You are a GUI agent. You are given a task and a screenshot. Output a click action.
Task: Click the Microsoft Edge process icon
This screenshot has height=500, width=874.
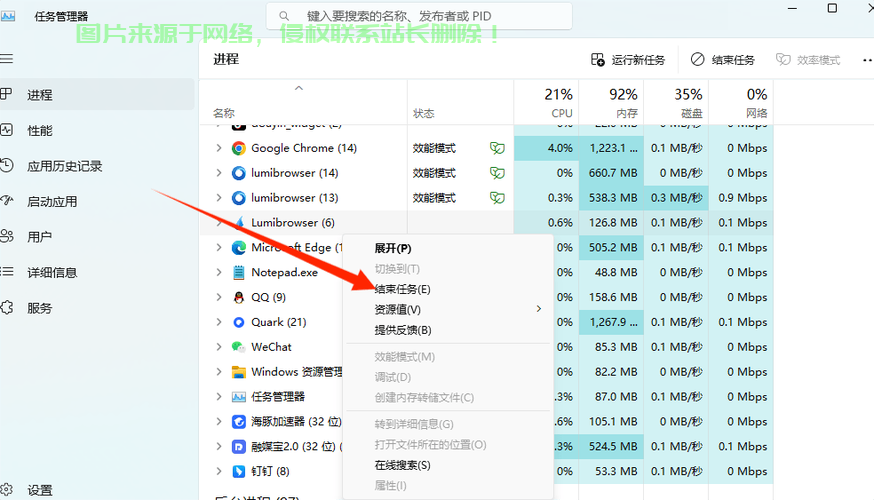239,247
